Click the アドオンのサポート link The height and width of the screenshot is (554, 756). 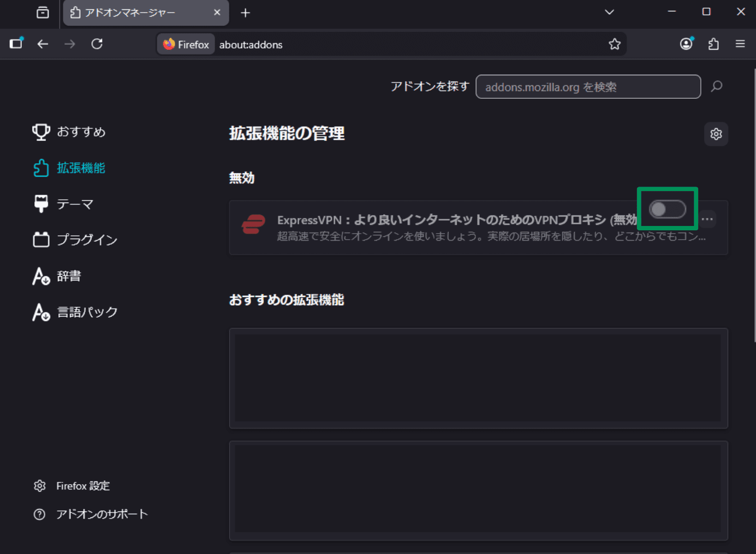tap(102, 513)
